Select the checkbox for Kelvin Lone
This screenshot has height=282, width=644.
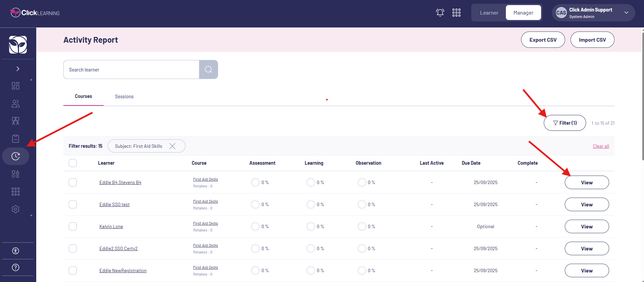tap(73, 226)
